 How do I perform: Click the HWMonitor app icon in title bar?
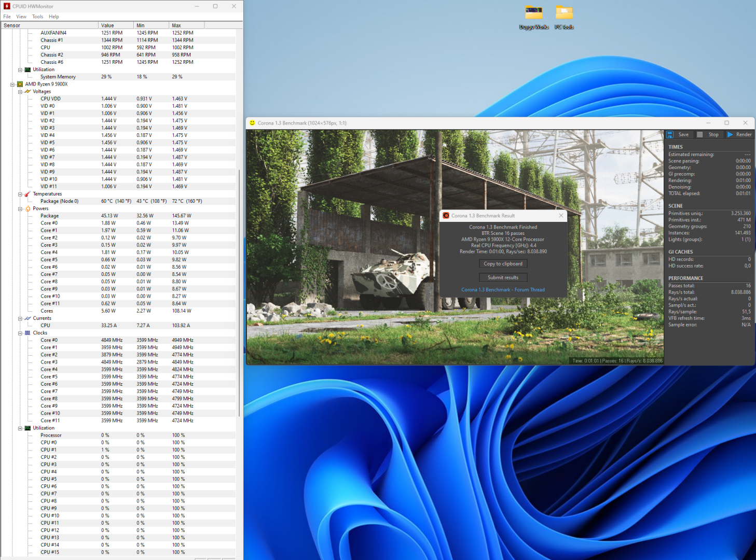click(x=7, y=6)
